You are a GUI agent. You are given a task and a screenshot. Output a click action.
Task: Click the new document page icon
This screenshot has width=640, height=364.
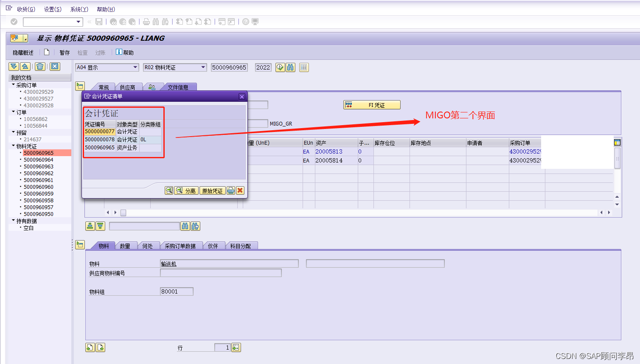[47, 52]
